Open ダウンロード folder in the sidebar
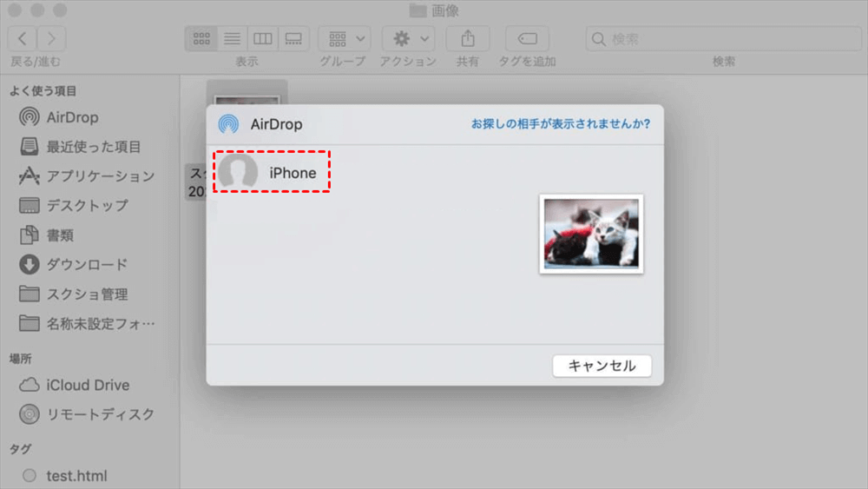The height and width of the screenshot is (489, 868). pyautogui.click(x=87, y=264)
